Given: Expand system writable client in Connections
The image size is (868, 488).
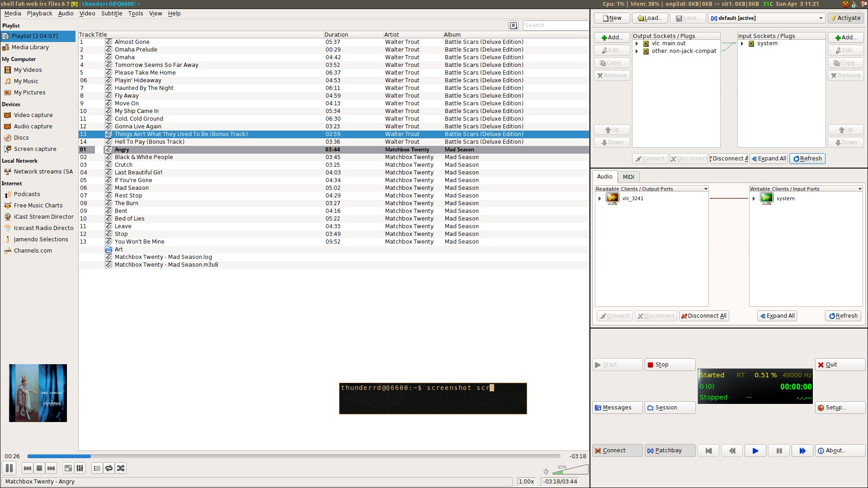Looking at the screenshot, I should (x=754, y=198).
